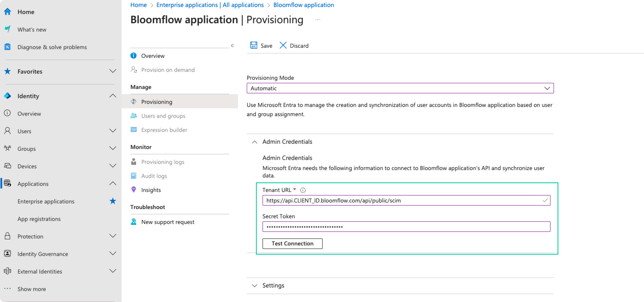
Task: Open New support request item
Action: pyautogui.click(x=168, y=222)
